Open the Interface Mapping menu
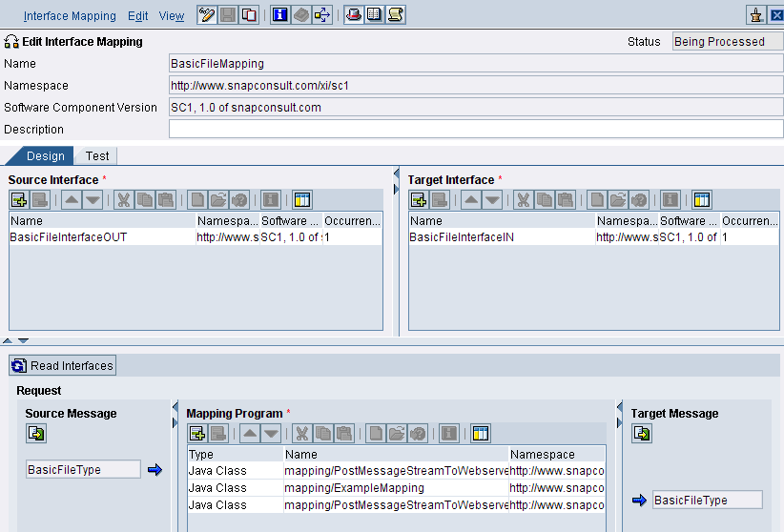Viewport: 784px width, 532px height. tap(70, 16)
